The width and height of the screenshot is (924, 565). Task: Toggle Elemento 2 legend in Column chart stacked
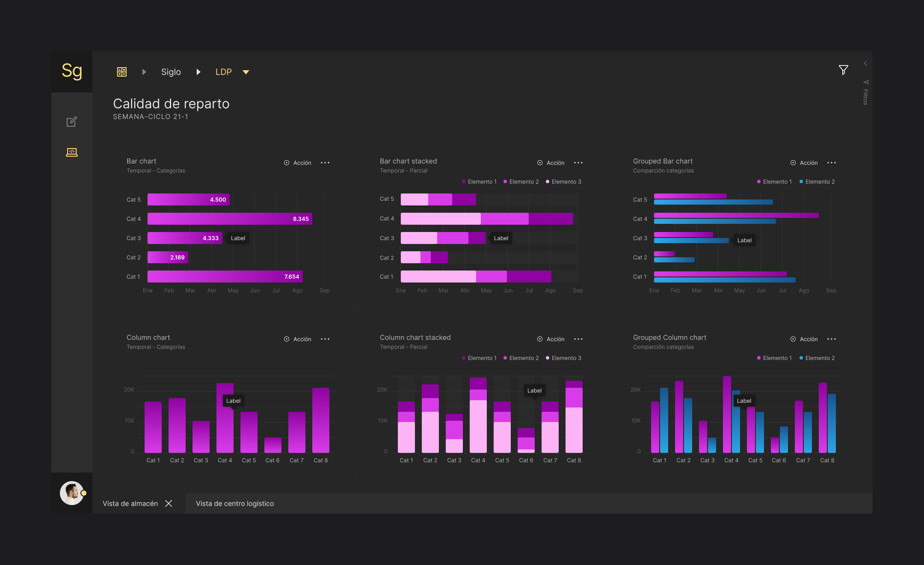click(x=521, y=358)
